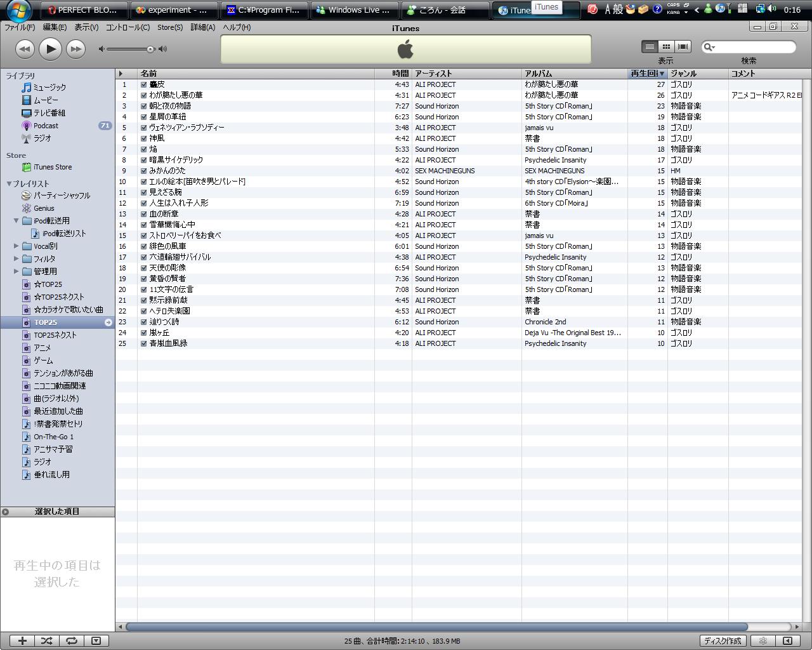The image size is (812, 650).
Task: Open the ☆TOP25 smart playlist
Action: pos(42,284)
